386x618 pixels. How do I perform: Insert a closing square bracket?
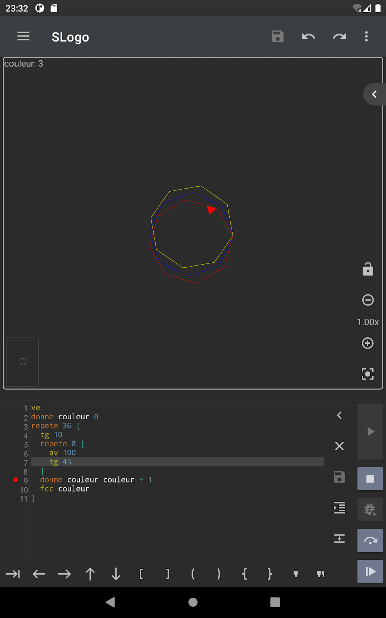tap(167, 574)
